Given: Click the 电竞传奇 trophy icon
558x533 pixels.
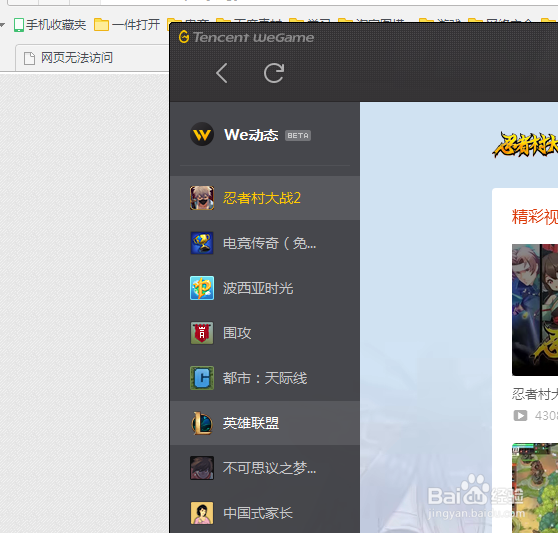Looking at the screenshot, I should (x=202, y=243).
